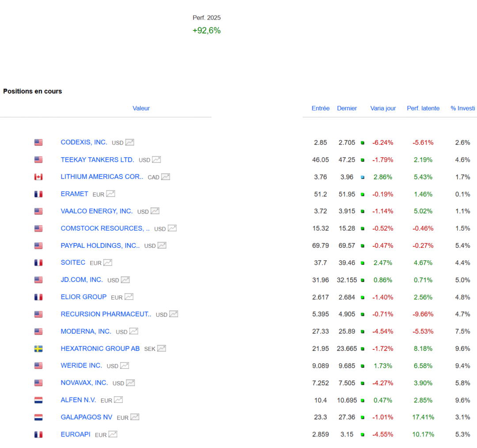Viewport: 477px width, 448px height.
Task: Open the TEEKAY TANKERS LTD. stock link
Action: point(97,159)
